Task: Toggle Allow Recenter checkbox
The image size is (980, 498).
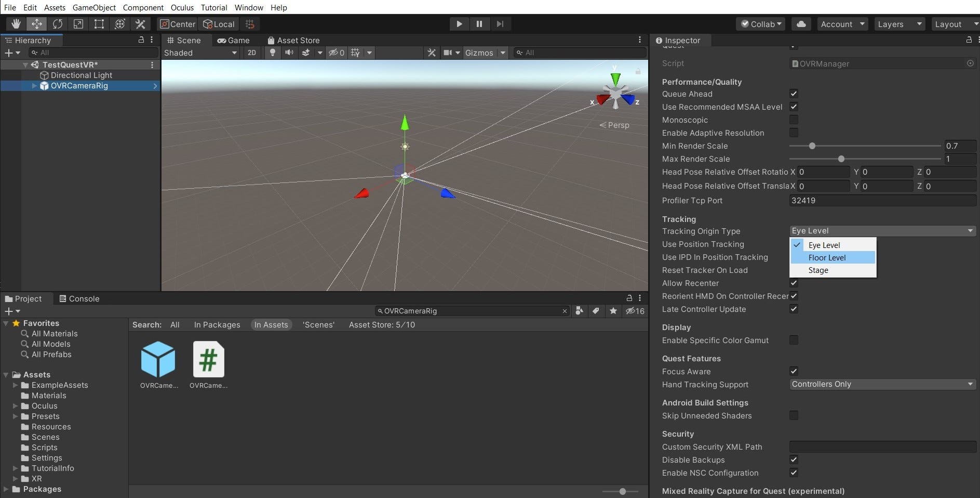Action: [x=794, y=283]
